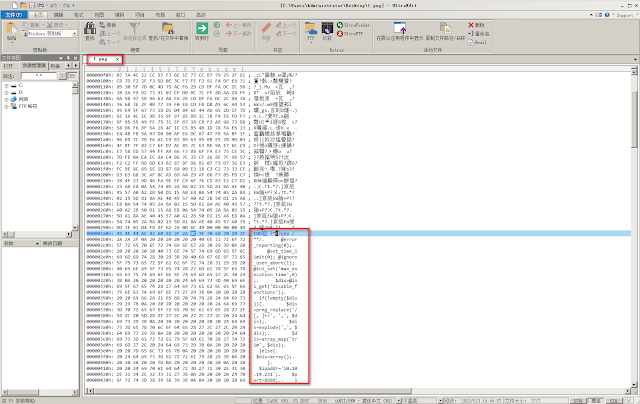This screenshot has width=640, height=404.
Task: Launch UltraFinder from Extras group
Action: point(353,25)
